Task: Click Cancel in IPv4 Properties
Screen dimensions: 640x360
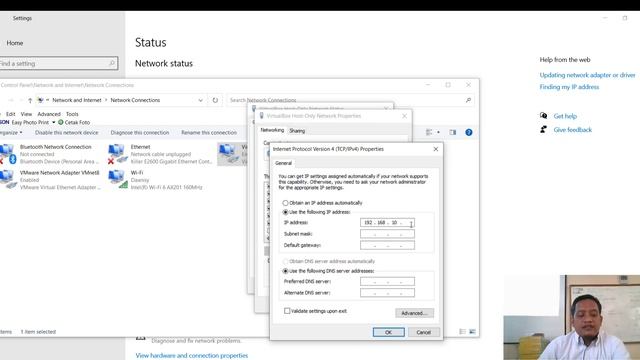Action: (x=423, y=332)
